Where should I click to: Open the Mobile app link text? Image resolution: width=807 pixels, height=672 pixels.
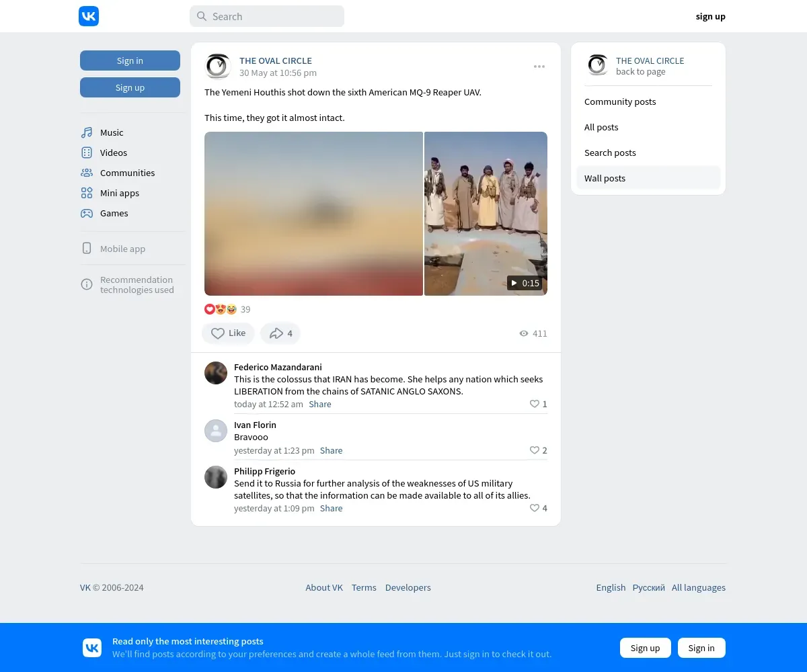(x=122, y=249)
